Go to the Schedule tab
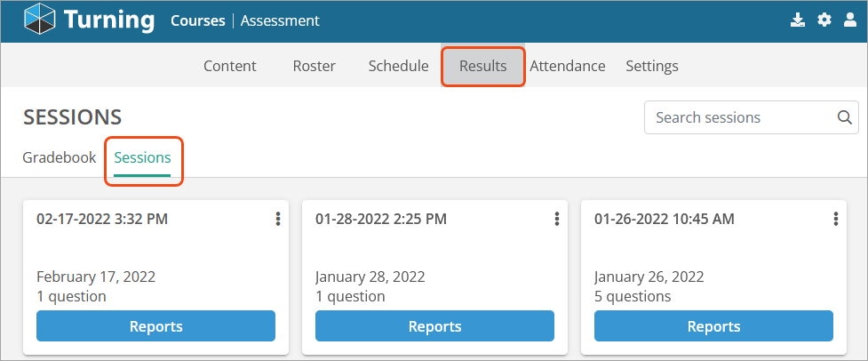The width and height of the screenshot is (868, 361). pos(399,66)
